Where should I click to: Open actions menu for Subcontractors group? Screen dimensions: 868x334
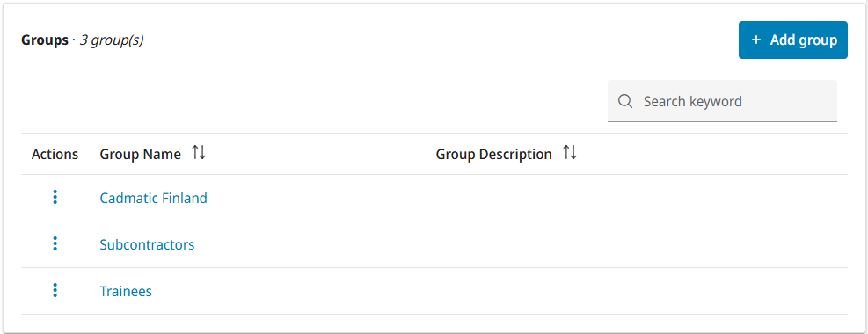point(55,243)
